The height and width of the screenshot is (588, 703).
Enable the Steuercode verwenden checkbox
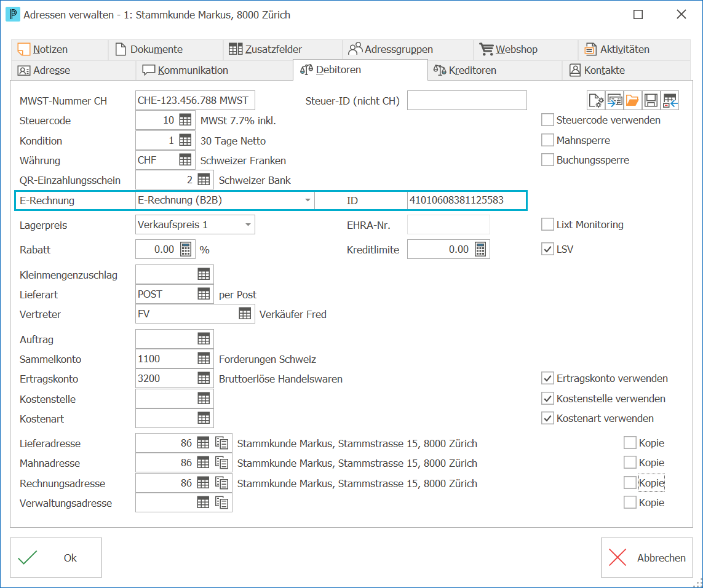click(x=547, y=120)
